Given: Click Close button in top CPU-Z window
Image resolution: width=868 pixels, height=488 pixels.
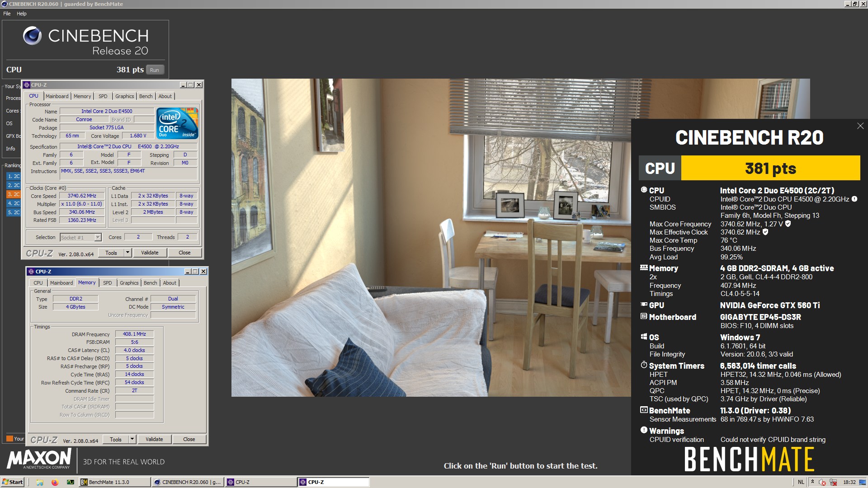Looking at the screenshot, I should tap(184, 253).
